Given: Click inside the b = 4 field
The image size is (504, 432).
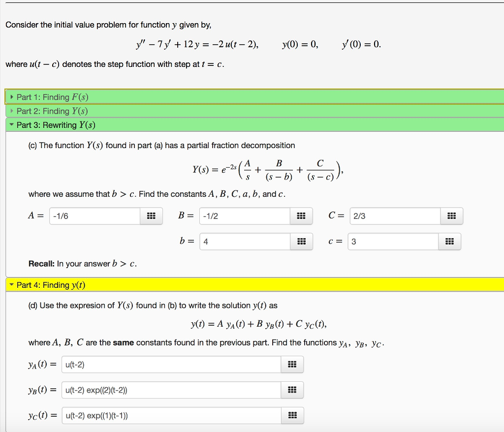Looking at the screenshot, I should pos(244,241).
